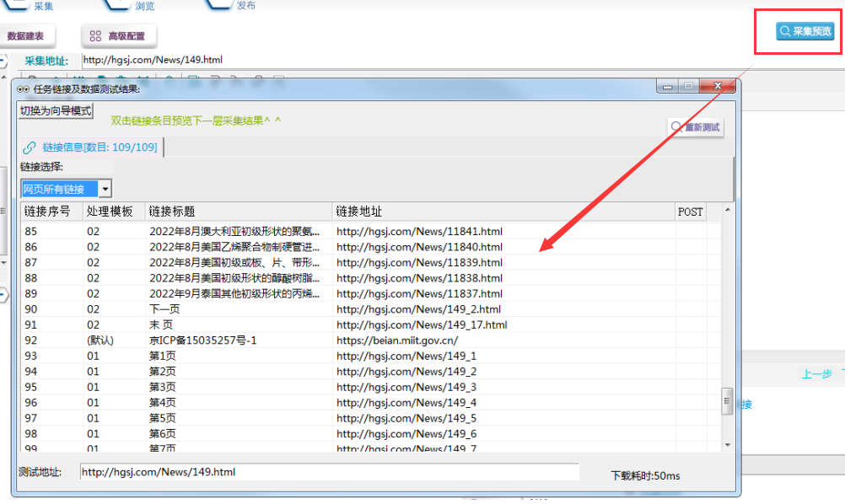The width and height of the screenshot is (845, 504).
Task: Click the 链接地址 column header
Action: (503, 212)
